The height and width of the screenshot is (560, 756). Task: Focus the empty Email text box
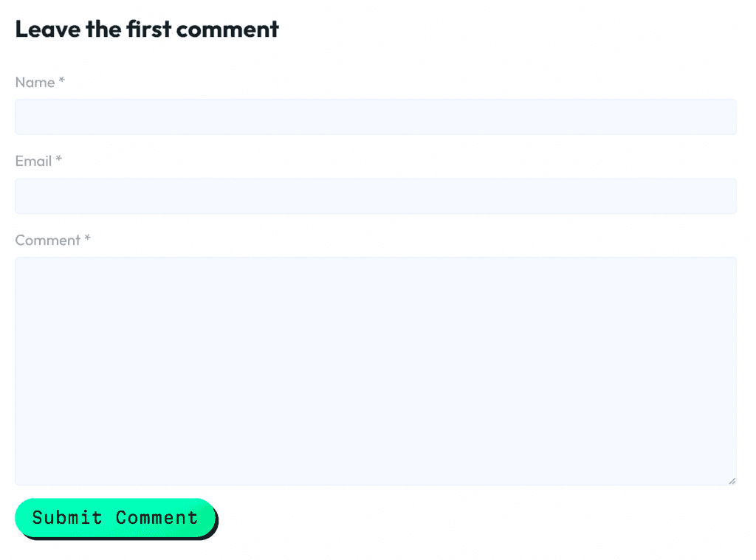(x=376, y=196)
